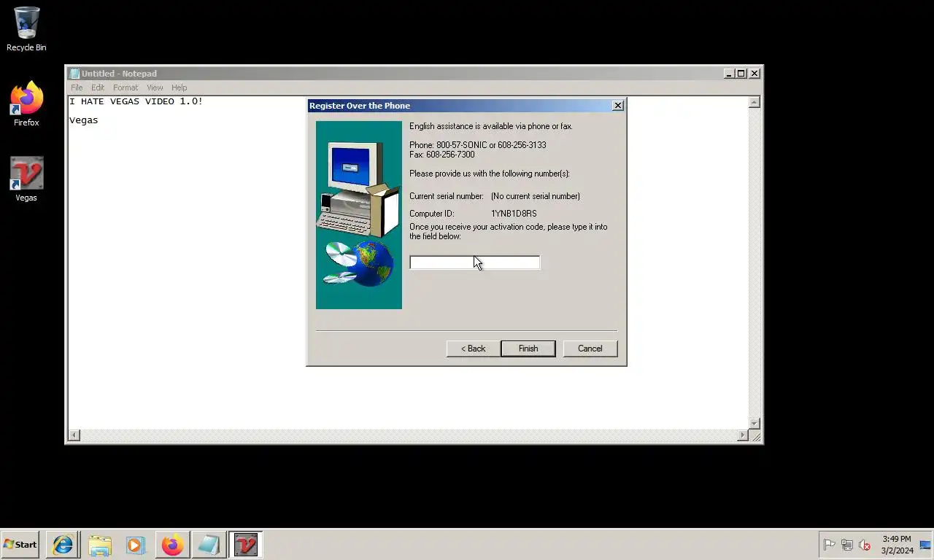Click the word 'vegas' in Notepad
Screen dimensions: 934x560
coord(84,120)
